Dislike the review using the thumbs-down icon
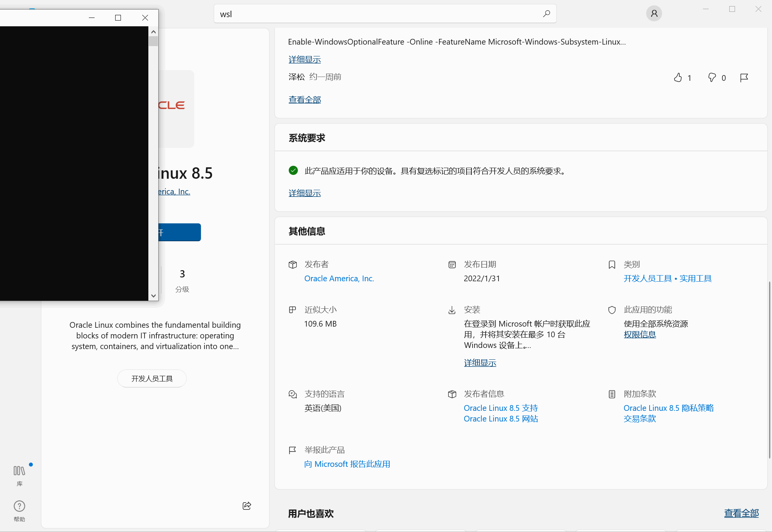Screen dimensions: 772x532 712,77
